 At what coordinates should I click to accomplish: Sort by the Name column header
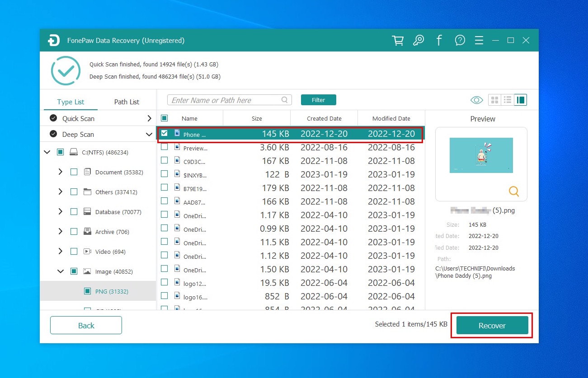click(189, 118)
